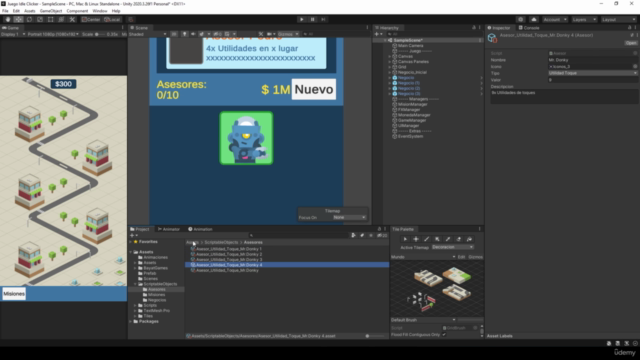Image resolution: width=640 pixels, height=360 pixels.
Task: Open the Shaded draw mode dropdown
Action: (x=148, y=34)
